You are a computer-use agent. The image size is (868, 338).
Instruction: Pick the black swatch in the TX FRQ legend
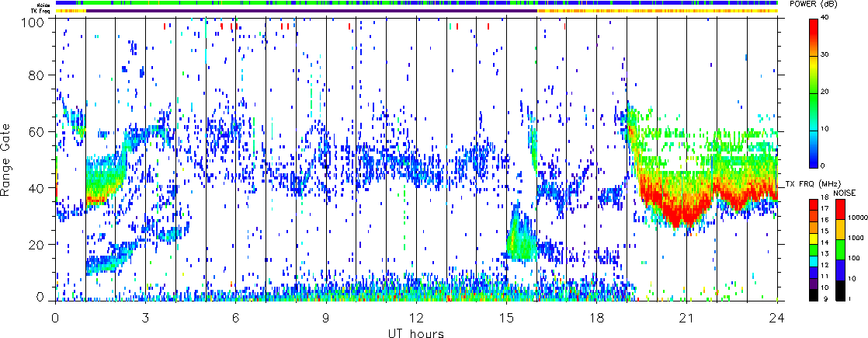tap(814, 295)
